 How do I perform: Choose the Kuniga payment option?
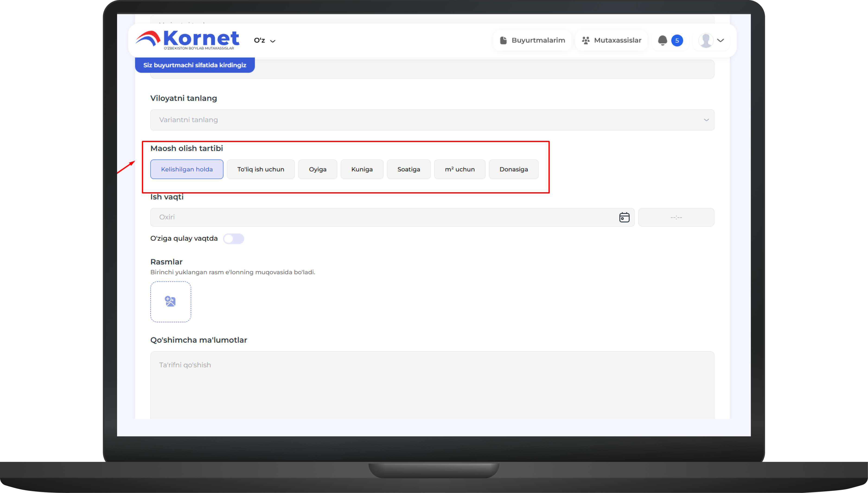pyautogui.click(x=362, y=169)
